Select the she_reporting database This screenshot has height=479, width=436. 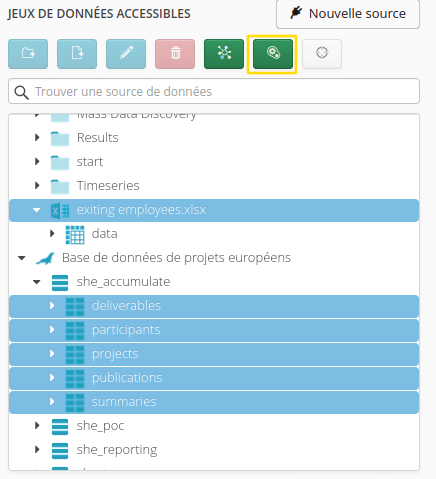click(117, 450)
